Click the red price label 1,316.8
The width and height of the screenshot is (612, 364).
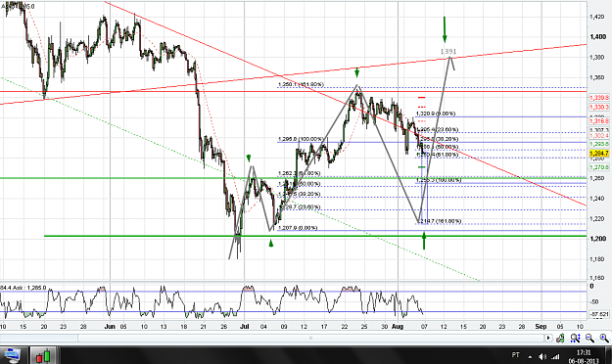[599, 121]
